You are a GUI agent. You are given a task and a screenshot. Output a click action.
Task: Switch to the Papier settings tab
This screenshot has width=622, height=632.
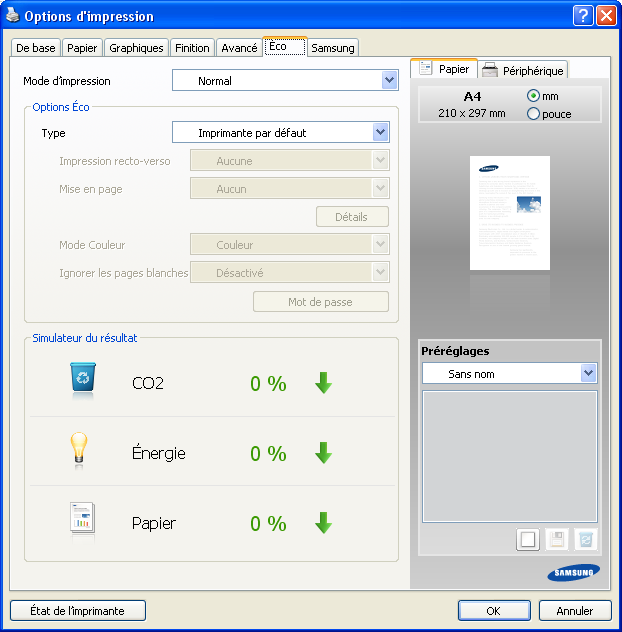pos(82,48)
